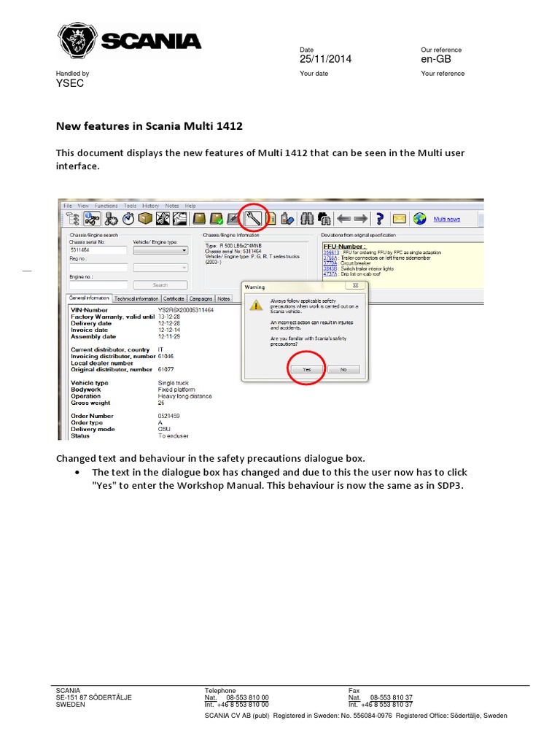Click the Engine no input field
The image size is (560, 747).
(x=98, y=285)
